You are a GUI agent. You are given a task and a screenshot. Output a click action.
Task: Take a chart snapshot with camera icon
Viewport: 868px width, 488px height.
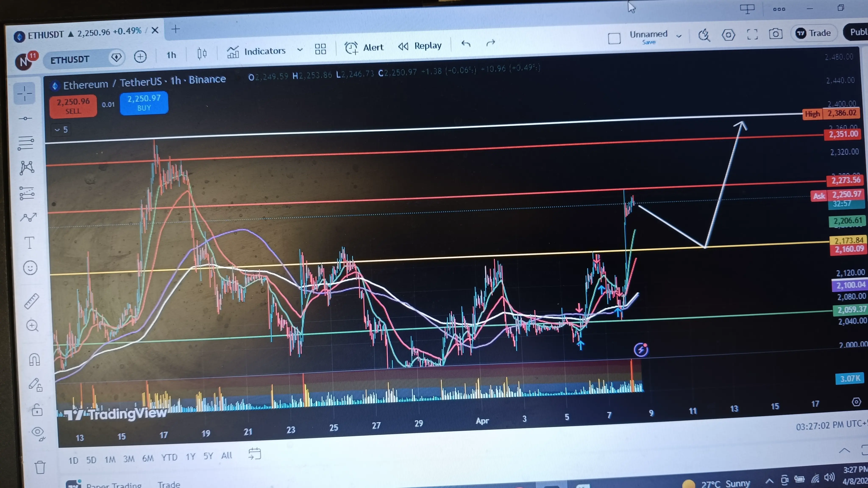pos(775,34)
